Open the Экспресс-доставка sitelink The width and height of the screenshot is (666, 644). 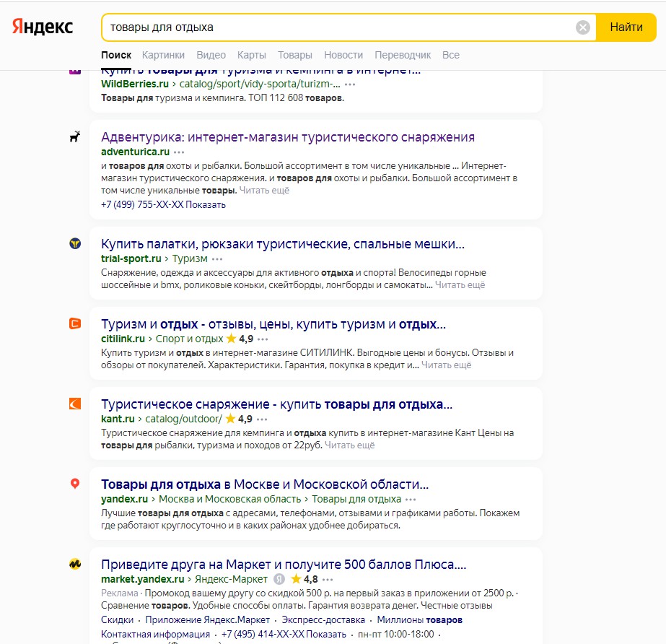[323, 619]
